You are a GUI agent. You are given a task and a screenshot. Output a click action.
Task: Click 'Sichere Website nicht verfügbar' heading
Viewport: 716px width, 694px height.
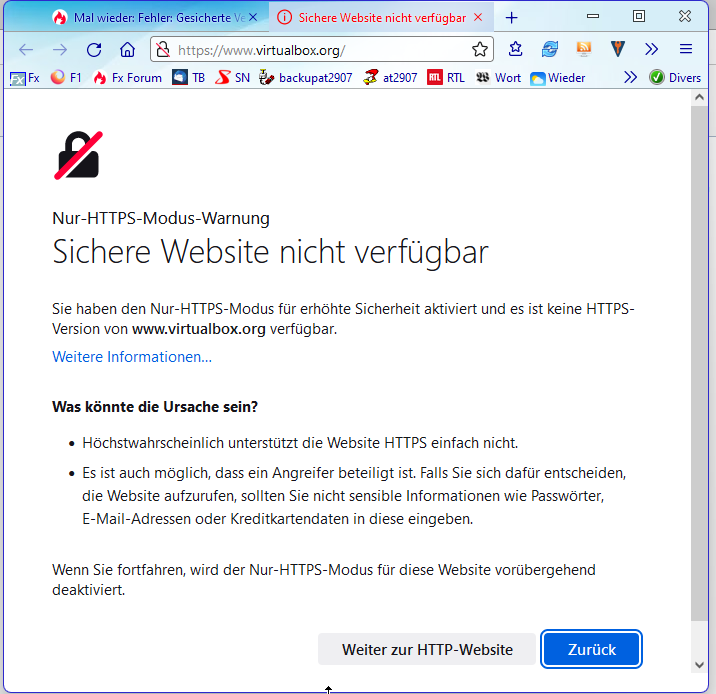click(x=270, y=252)
